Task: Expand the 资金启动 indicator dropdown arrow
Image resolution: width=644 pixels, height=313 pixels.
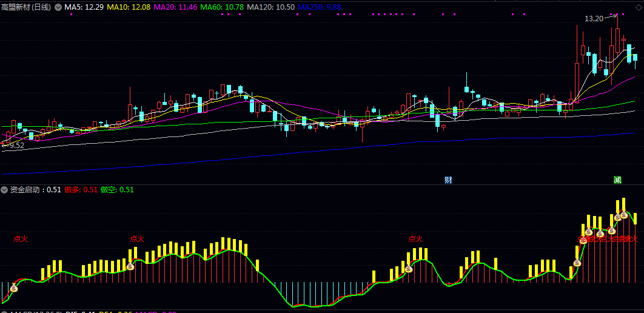Action: [4, 190]
